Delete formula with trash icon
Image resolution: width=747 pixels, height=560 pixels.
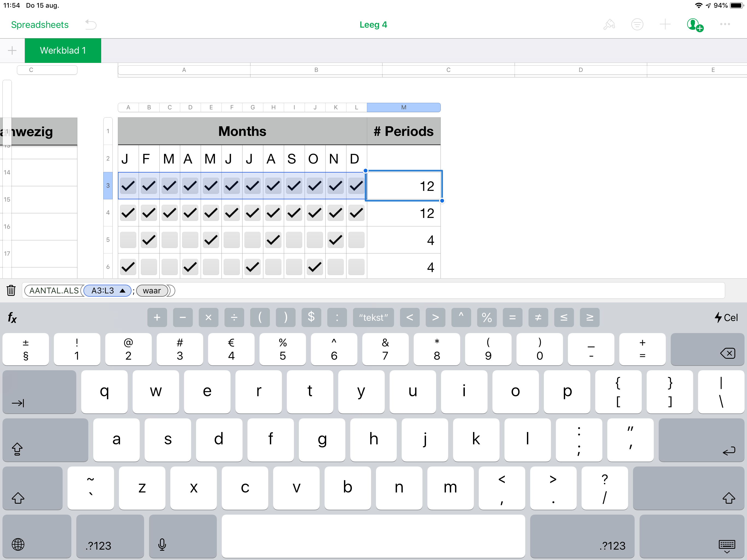point(11,290)
